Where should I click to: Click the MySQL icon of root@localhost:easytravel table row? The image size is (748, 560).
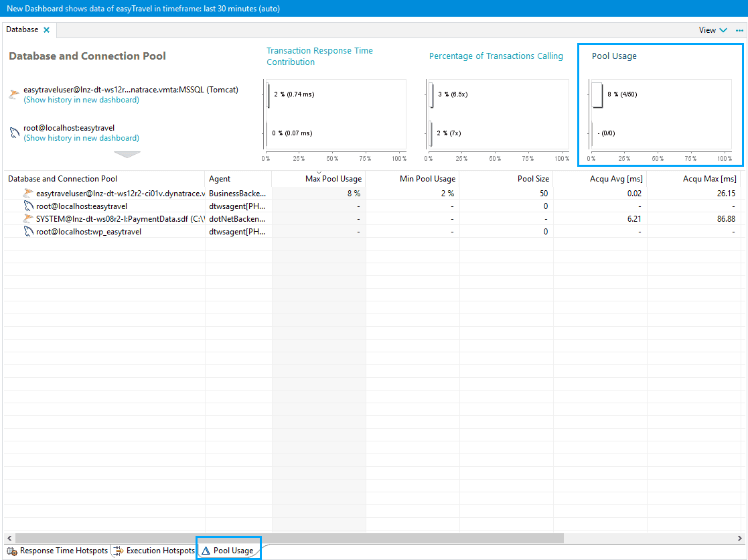(28, 206)
